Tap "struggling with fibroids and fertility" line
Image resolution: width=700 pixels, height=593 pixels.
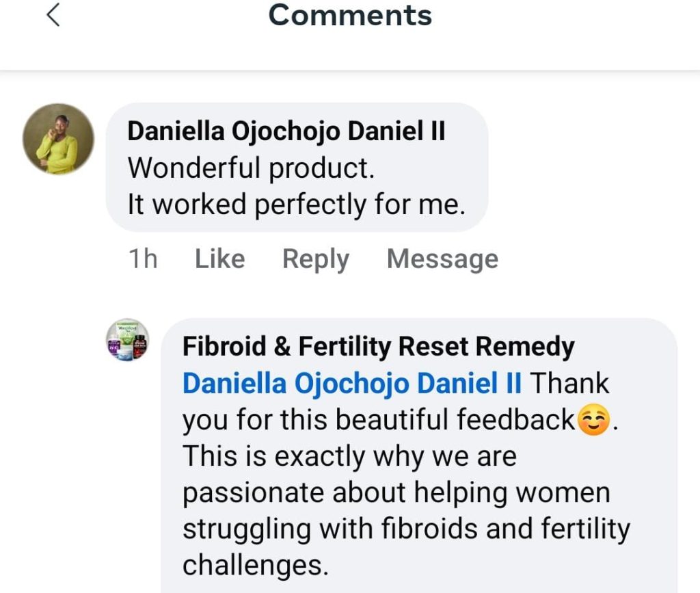[x=405, y=529]
